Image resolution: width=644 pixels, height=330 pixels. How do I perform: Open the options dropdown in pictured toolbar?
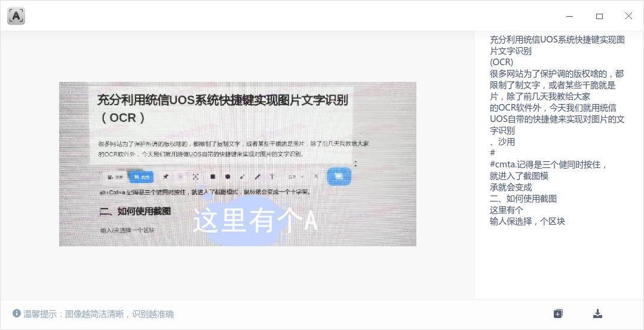[x=296, y=177]
